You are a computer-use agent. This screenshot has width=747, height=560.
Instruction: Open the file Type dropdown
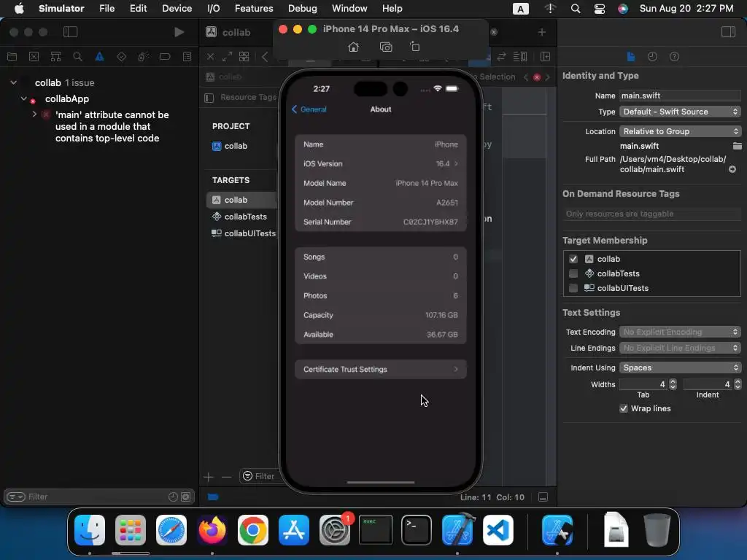[x=680, y=112]
